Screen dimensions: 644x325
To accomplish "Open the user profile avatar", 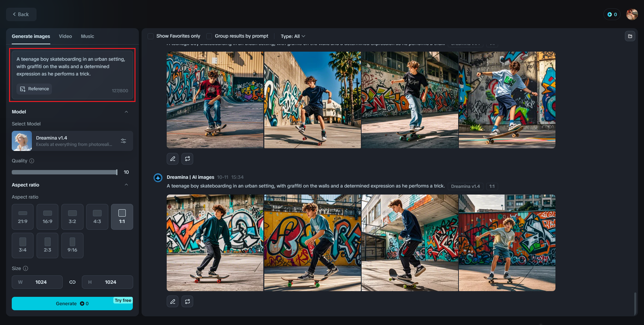I will point(632,15).
